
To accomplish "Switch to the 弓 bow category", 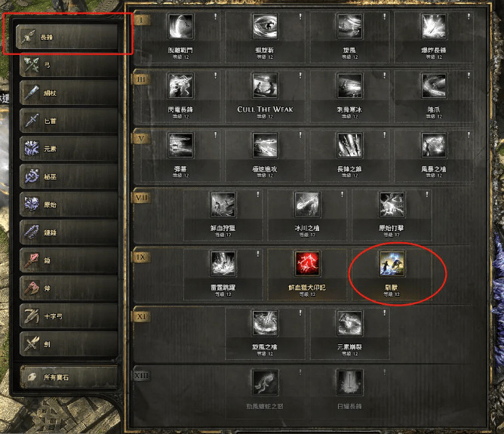I will (69, 65).
